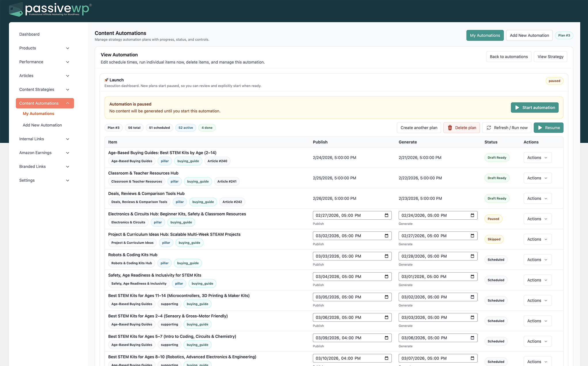Click the trash icon on Delete plan
Viewport: 588px width, 366px height.
coord(450,128)
